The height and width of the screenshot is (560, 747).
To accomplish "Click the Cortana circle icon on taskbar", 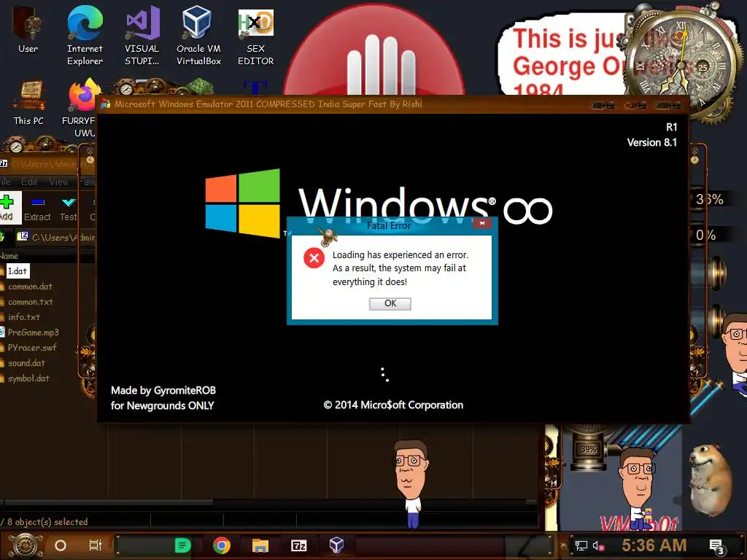I will coord(61,545).
